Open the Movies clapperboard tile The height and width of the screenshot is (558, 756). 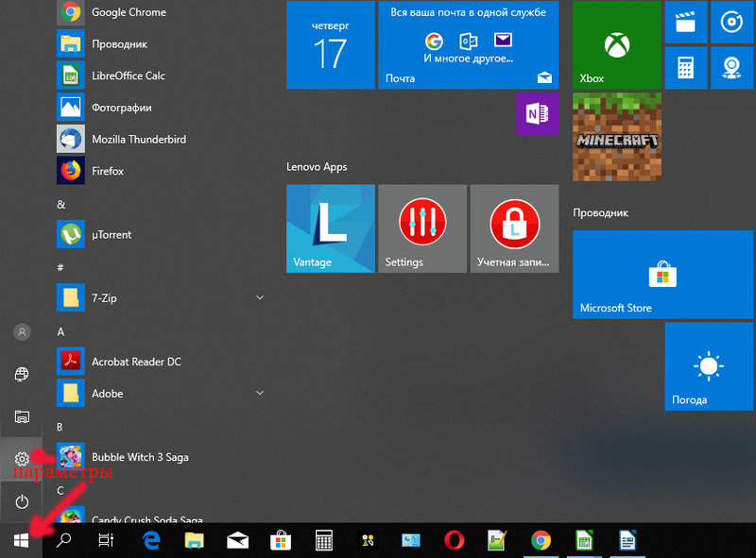686,22
